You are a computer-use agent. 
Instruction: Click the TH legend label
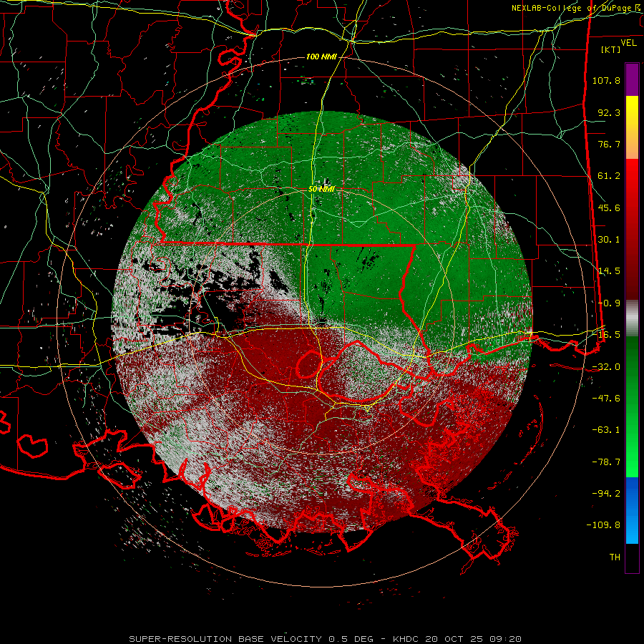615,557
